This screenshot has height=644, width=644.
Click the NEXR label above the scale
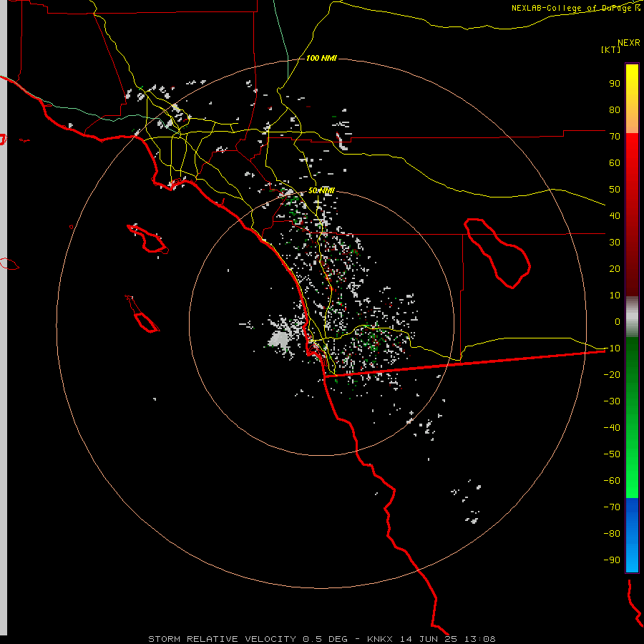tap(628, 43)
